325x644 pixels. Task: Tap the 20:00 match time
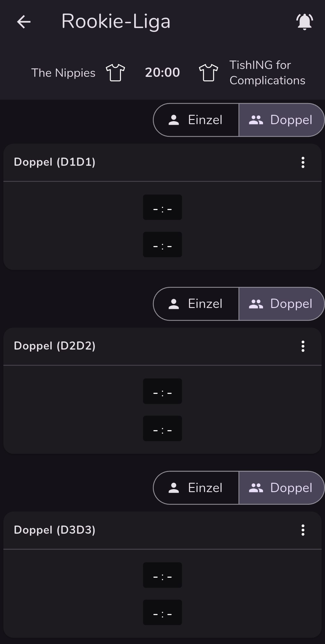[x=162, y=72]
